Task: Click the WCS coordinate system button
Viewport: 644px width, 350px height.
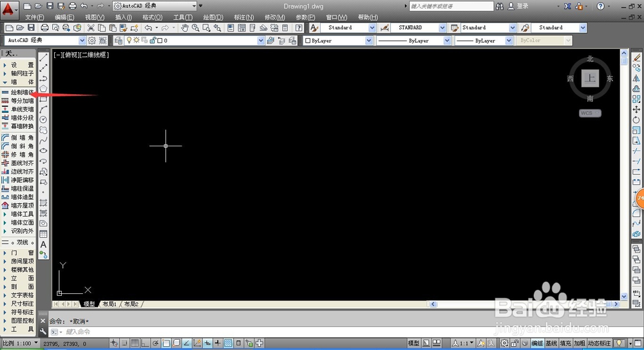Action: [590, 113]
